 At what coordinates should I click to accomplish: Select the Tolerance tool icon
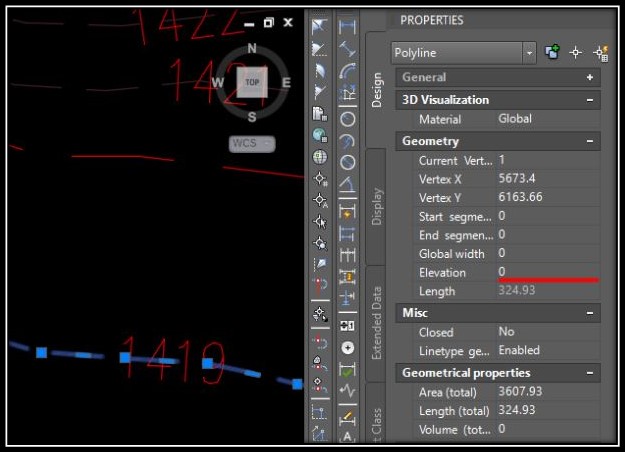[347, 326]
